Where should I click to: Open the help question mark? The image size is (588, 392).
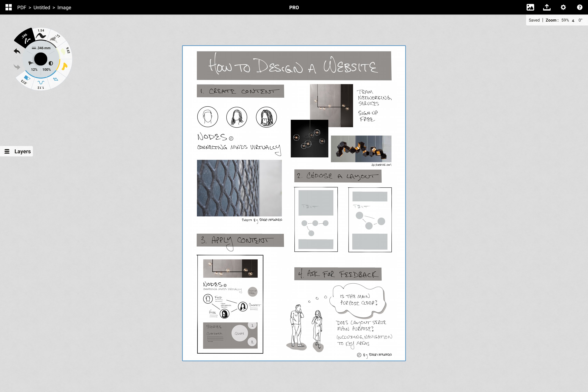[x=580, y=7]
